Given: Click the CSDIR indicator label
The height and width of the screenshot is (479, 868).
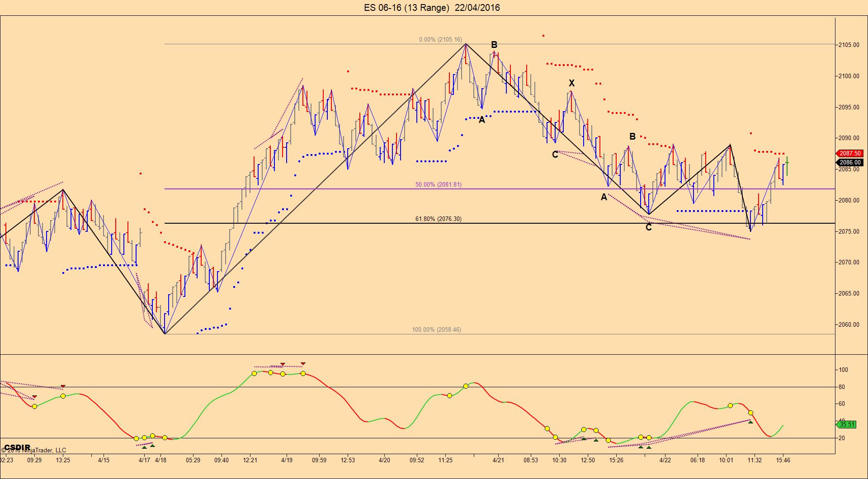Looking at the screenshot, I should click(x=17, y=448).
